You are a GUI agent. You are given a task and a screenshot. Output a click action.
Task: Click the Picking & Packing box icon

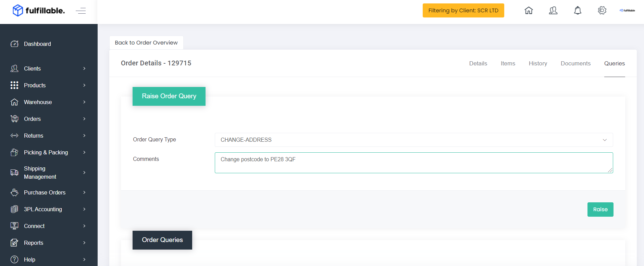[x=14, y=152]
